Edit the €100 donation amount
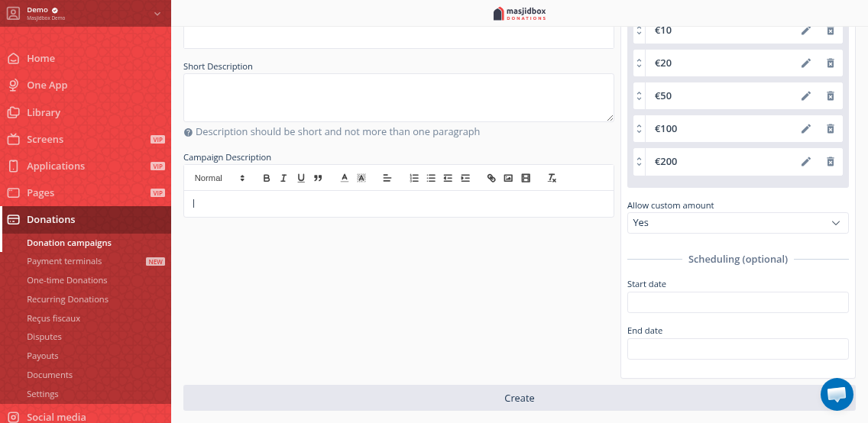This screenshot has height=423, width=868. pos(806,129)
